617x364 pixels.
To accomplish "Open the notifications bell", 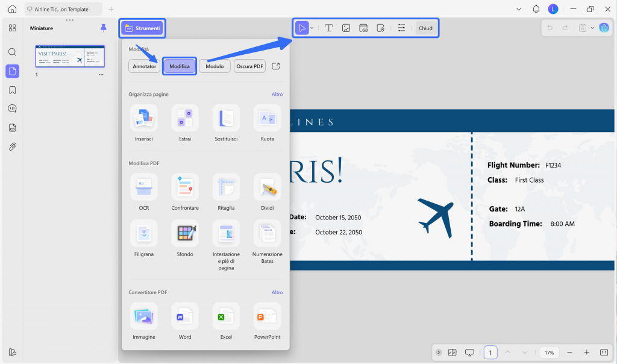I will click(x=536, y=8).
